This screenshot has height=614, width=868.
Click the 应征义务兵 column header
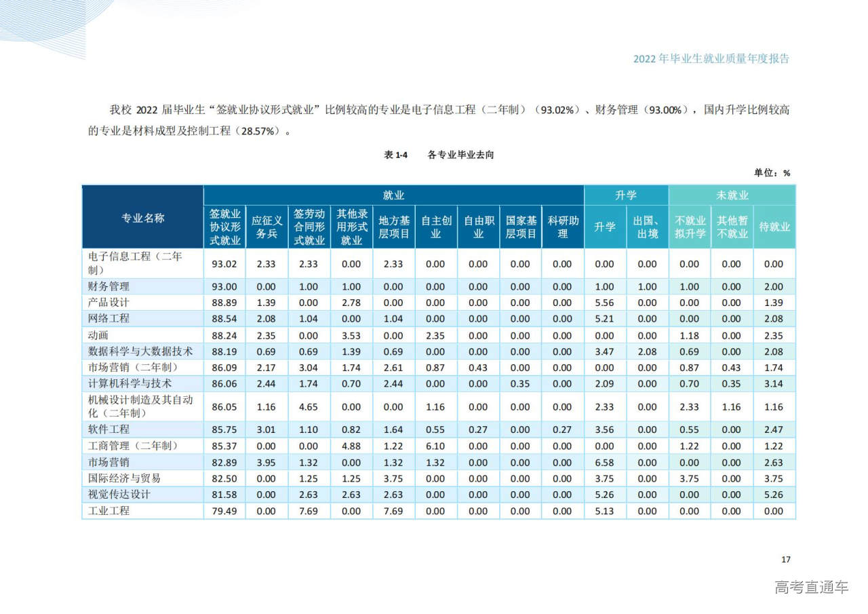pyautogui.click(x=267, y=227)
